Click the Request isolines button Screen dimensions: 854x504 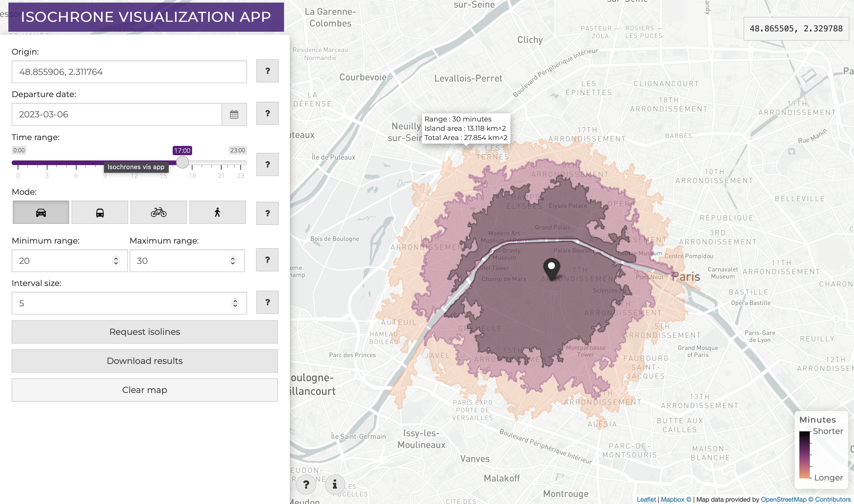click(145, 332)
